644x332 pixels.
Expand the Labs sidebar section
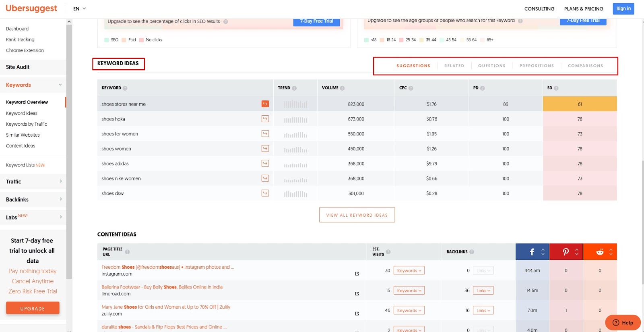(x=61, y=217)
